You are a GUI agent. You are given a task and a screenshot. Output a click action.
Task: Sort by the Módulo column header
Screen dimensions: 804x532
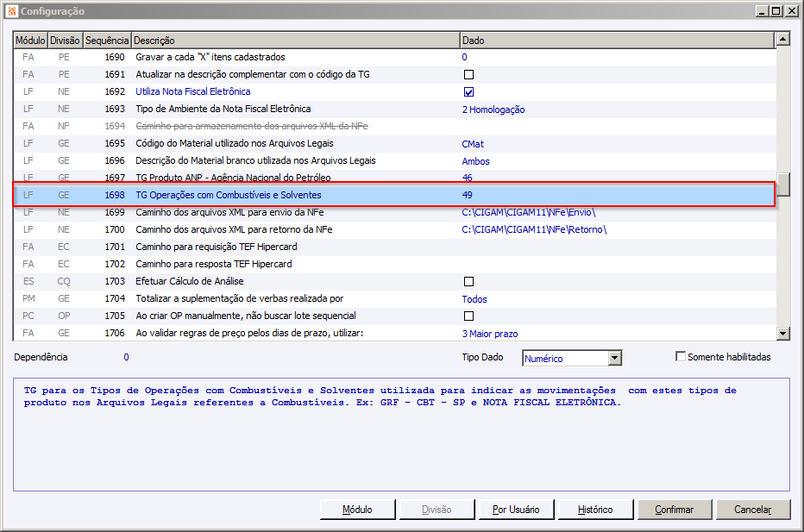click(x=30, y=40)
